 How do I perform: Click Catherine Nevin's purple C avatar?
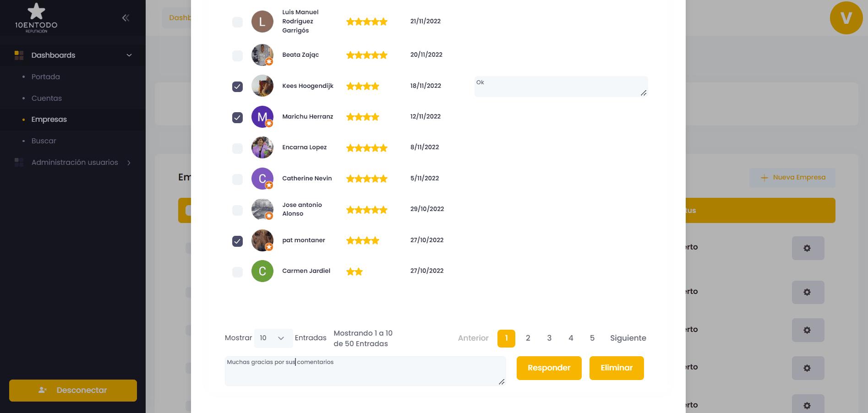[262, 179]
